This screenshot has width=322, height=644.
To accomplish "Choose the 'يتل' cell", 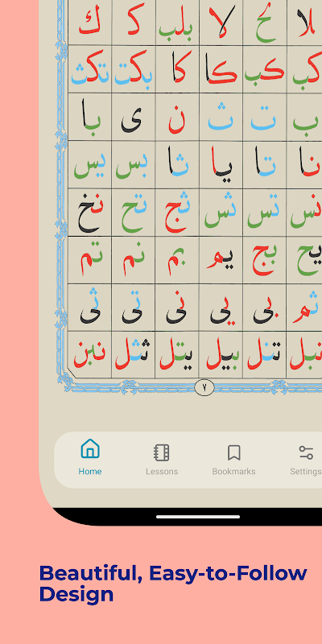I will pos(177,355).
